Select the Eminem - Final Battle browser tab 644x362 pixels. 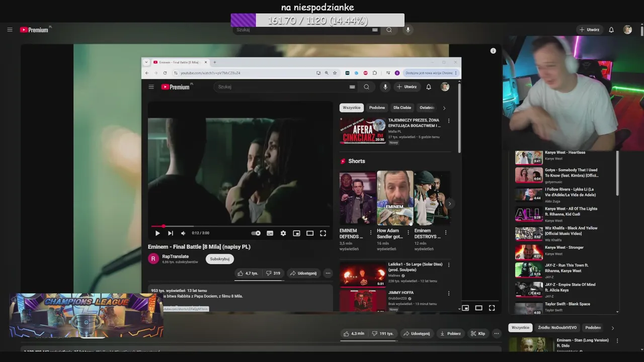(180, 62)
